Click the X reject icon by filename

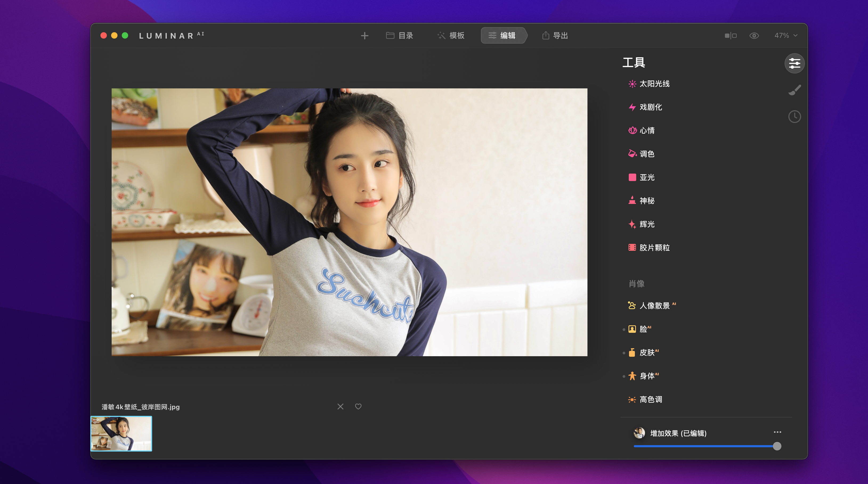pos(340,407)
